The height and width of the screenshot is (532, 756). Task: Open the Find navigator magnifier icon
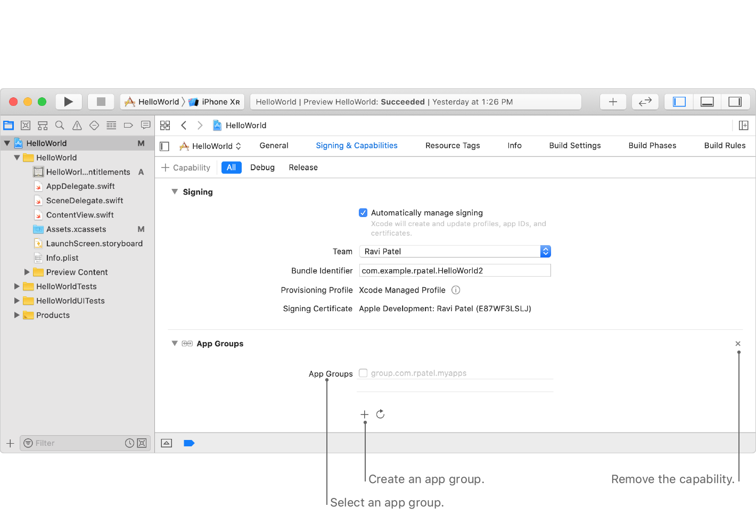click(60, 126)
